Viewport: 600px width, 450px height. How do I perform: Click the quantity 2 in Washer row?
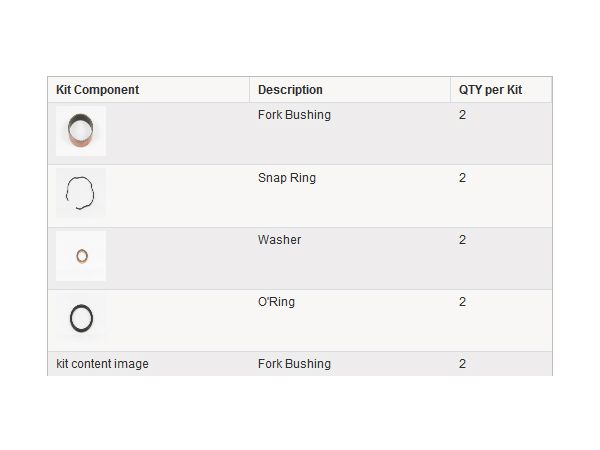462,240
